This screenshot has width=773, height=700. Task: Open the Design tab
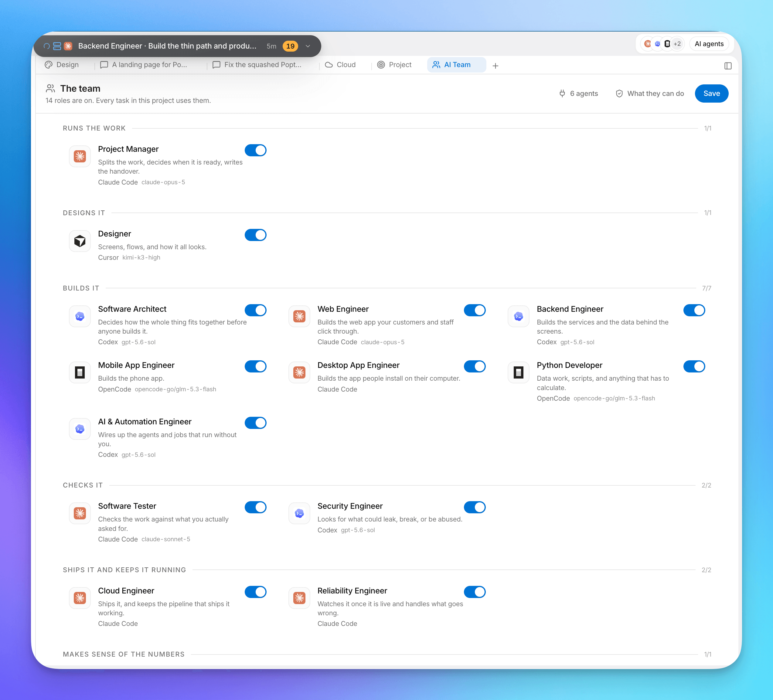(62, 65)
